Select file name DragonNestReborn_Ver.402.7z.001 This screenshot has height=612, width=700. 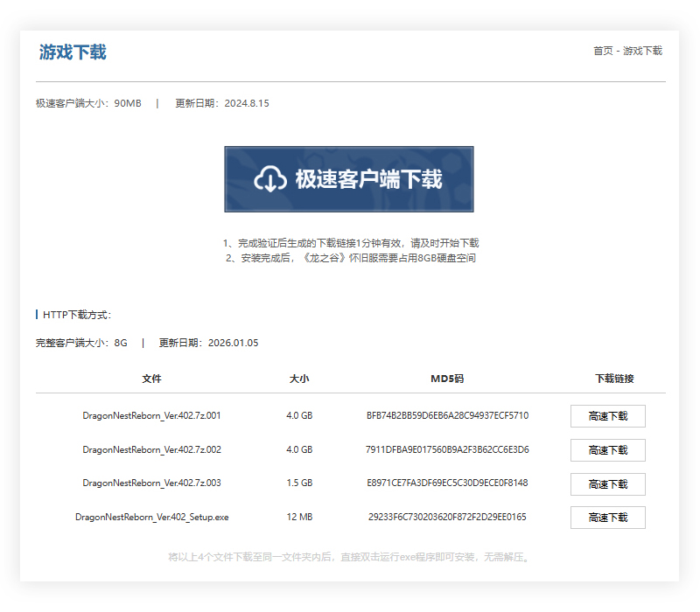tap(151, 416)
